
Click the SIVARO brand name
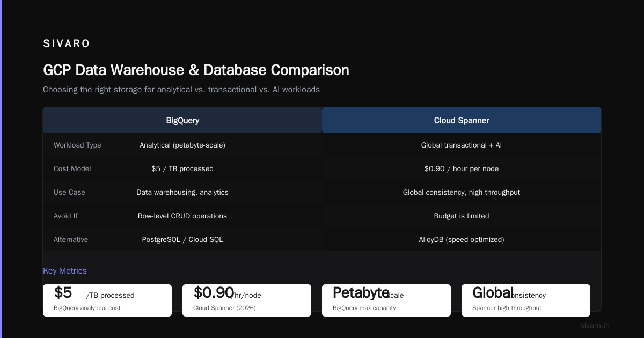click(x=67, y=44)
